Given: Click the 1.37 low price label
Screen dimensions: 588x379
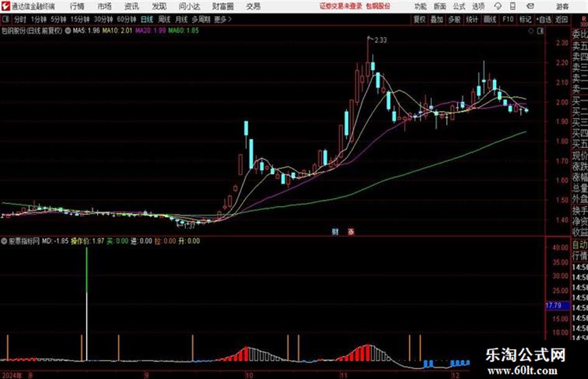Looking at the screenshot, I should coord(190,227).
